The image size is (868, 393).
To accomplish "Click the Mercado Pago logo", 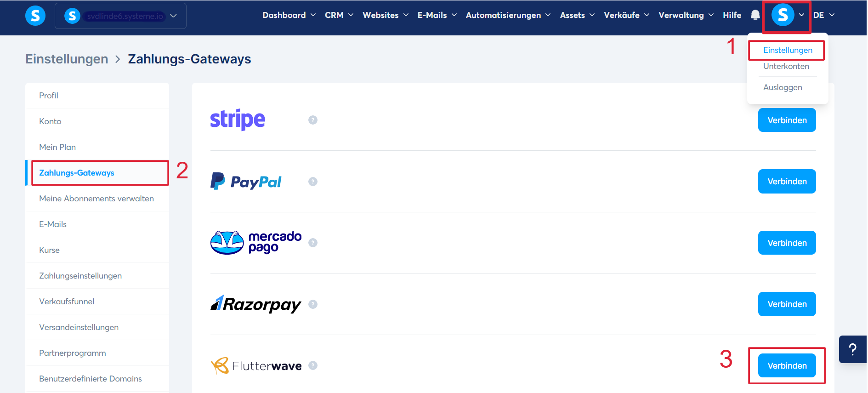I will coord(256,243).
